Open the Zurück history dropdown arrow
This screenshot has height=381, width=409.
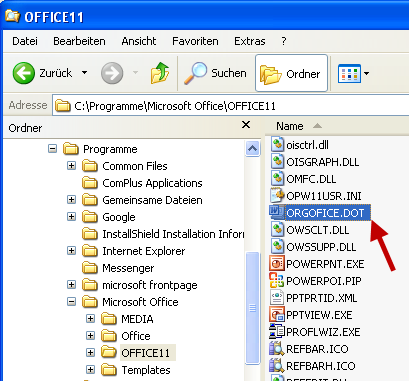(85, 73)
